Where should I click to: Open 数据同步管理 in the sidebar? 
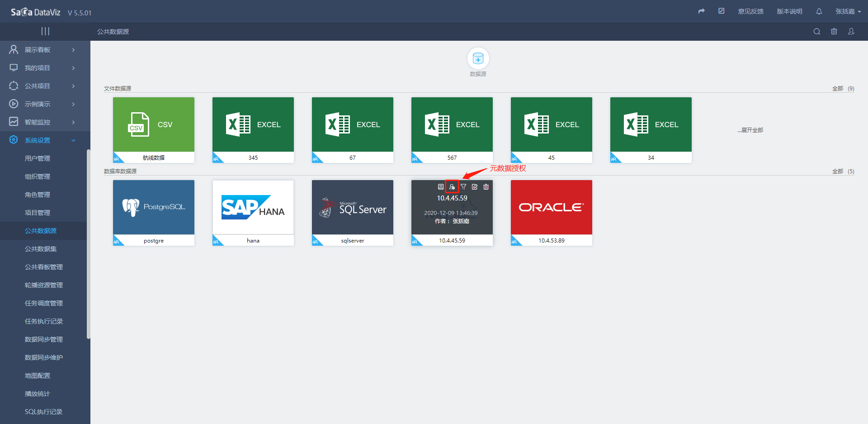click(44, 339)
